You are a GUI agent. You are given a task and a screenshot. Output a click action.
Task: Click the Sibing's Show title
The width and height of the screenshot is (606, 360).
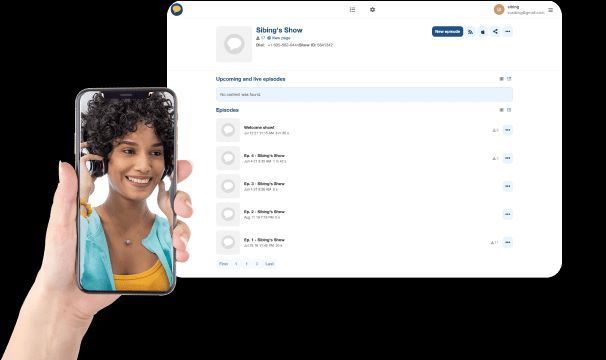tap(279, 30)
